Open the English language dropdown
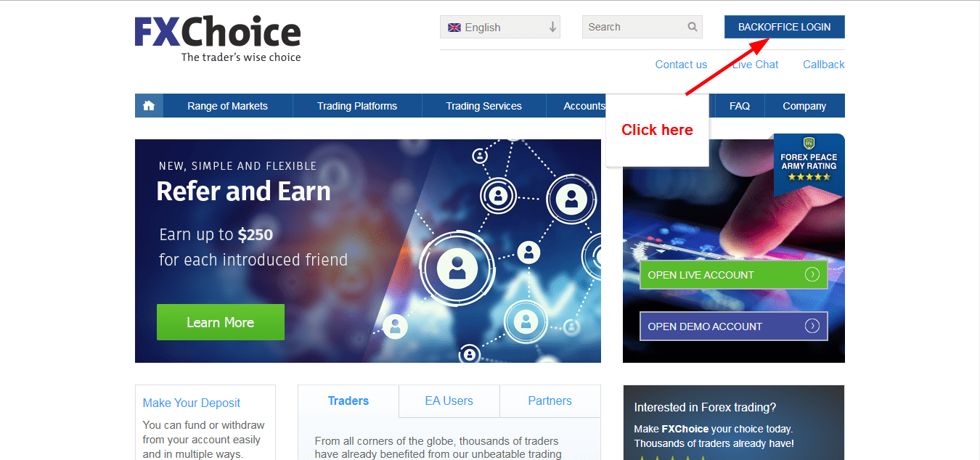The width and height of the screenshot is (980, 460). click(499, 27)
